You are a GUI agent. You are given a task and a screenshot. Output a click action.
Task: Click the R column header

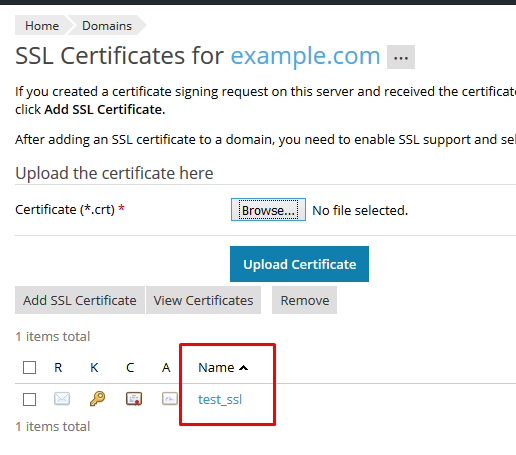click(x=58, y=368)
